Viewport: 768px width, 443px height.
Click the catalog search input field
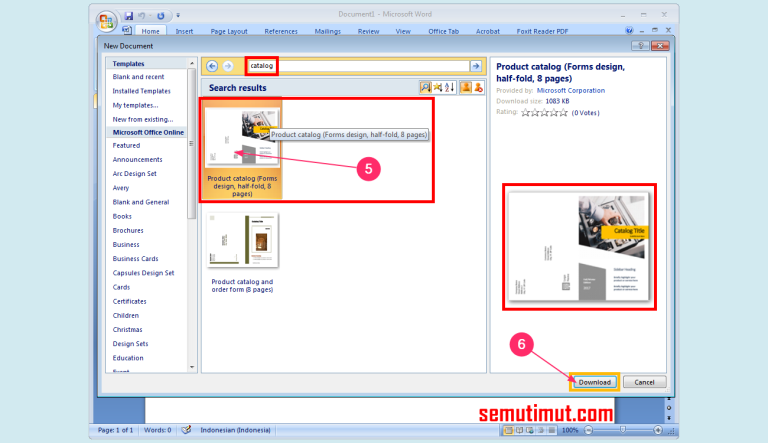359,66
